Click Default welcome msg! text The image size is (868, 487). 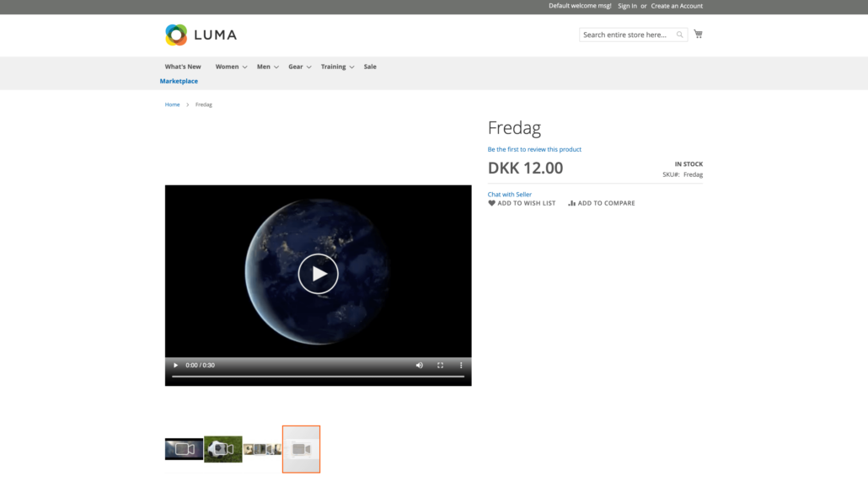pyautogui.click(x=580, y=6)
